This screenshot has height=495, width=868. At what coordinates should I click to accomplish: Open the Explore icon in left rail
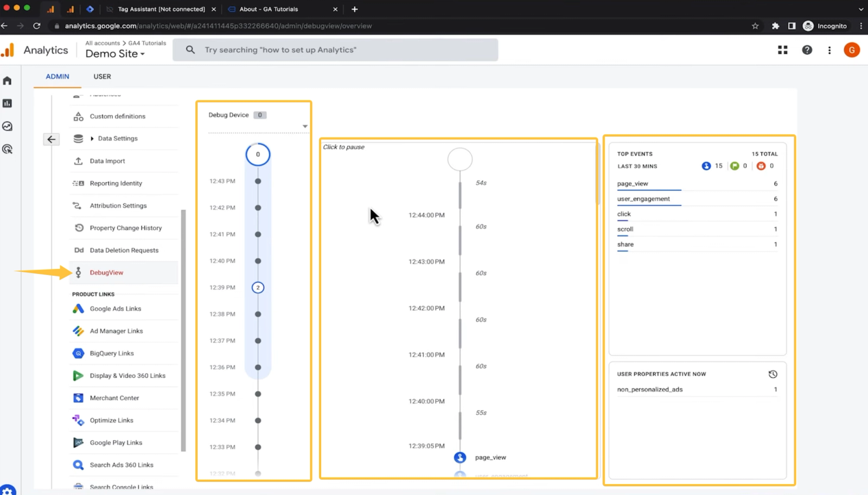7,126
